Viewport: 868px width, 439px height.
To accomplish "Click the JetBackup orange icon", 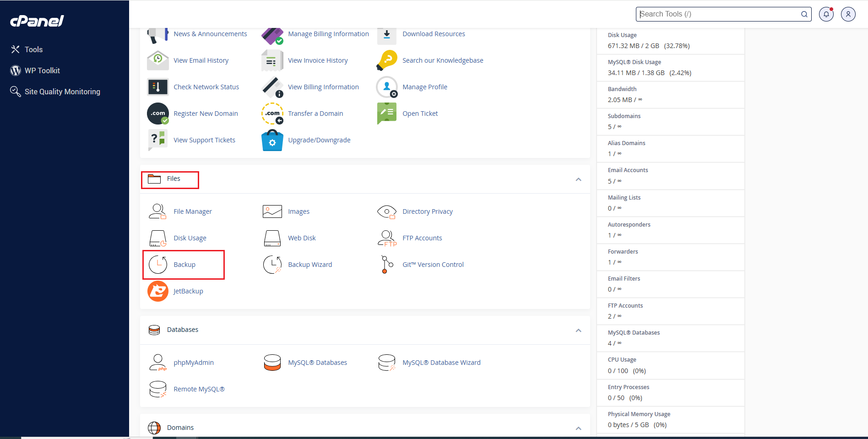I will [x=157, y=291].
